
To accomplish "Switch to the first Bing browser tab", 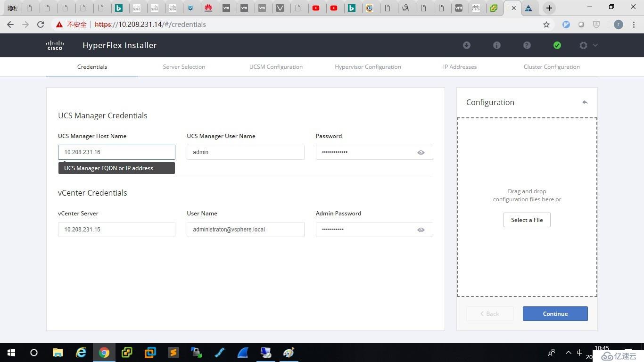I will click(119, 8).
